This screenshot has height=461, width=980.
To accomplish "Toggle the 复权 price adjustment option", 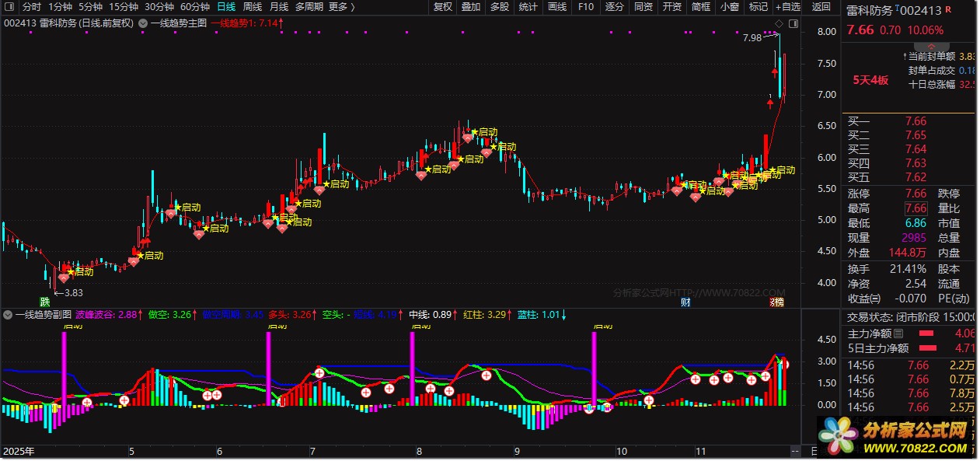I will click(442, 7).
